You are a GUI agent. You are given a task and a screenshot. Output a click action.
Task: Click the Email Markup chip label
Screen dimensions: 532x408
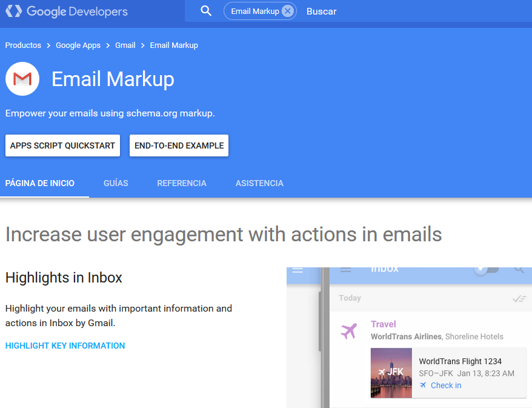coord(255,11)
